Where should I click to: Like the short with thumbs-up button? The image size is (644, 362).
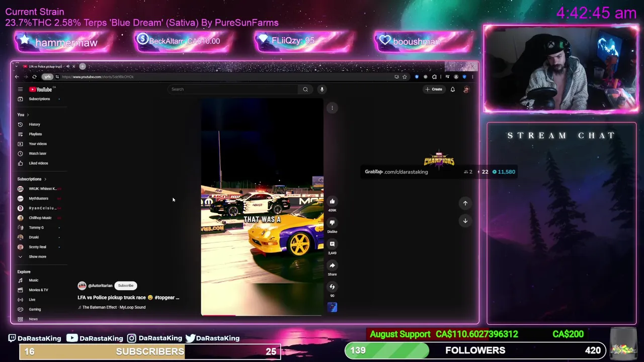coord(332,202)
